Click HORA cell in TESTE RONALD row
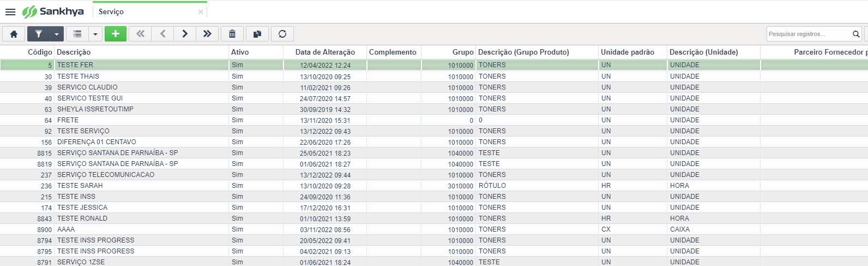Screen dimensions: 868x266 tap(714, 218)
